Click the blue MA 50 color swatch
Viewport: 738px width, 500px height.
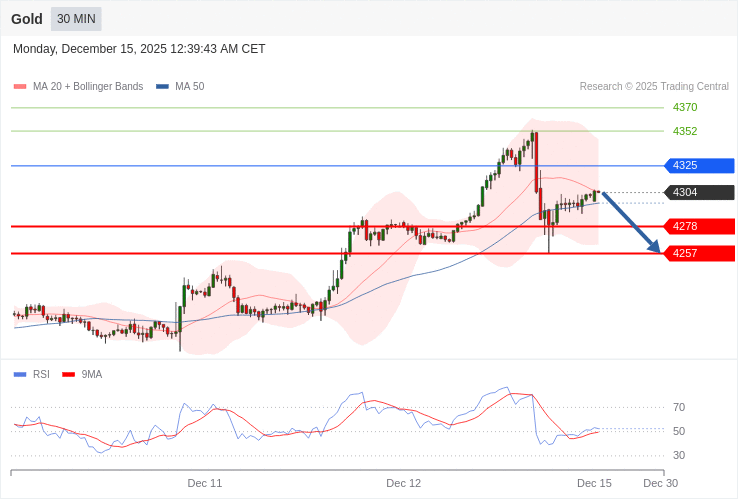(x=162, y=86)
